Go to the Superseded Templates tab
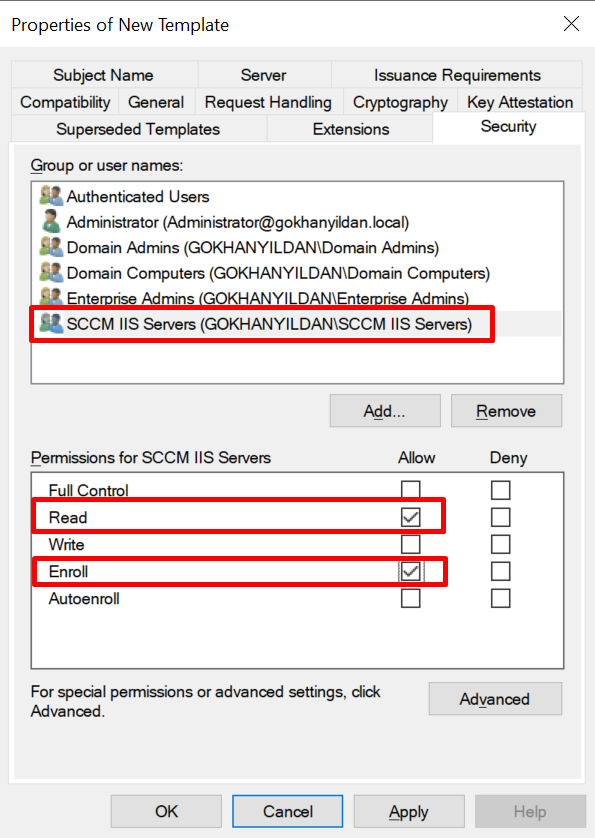This screenshot has height=838, width=595. (x=138, y=129)
